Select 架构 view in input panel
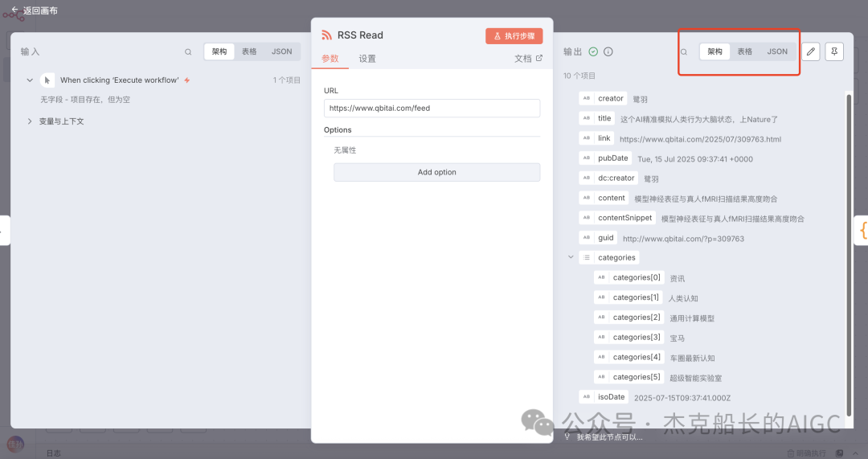This screenshot has width=868, height=459. point(219,51)
